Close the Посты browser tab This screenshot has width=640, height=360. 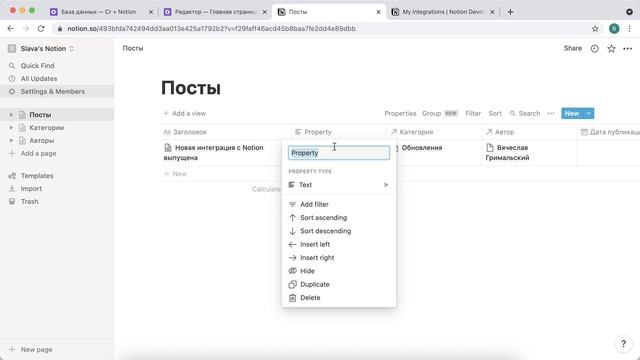tap(378, 12)
